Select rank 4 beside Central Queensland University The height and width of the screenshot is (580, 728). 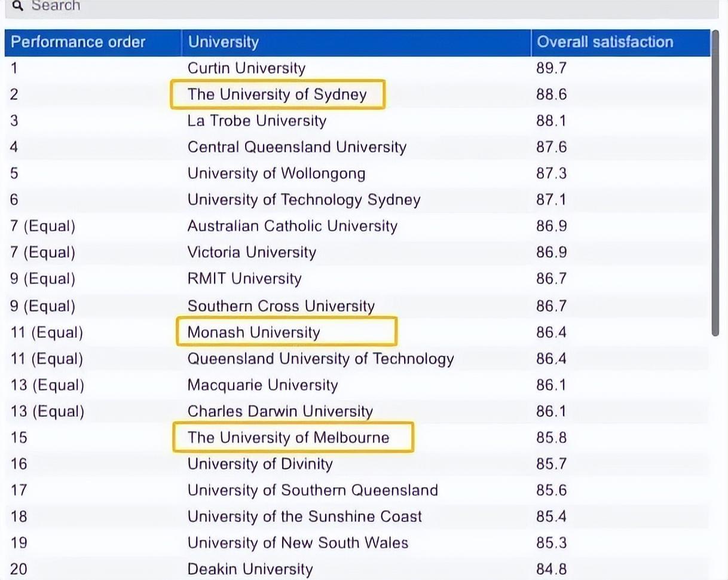coord(14,147)
